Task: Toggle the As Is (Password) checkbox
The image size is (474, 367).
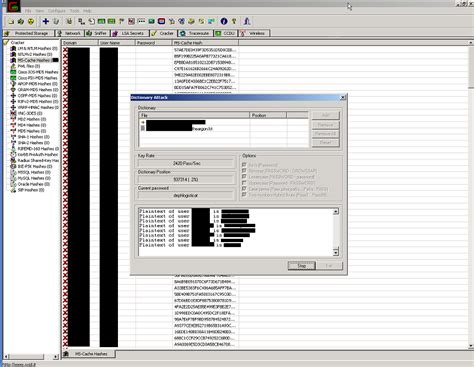Action: click(244, 165)
